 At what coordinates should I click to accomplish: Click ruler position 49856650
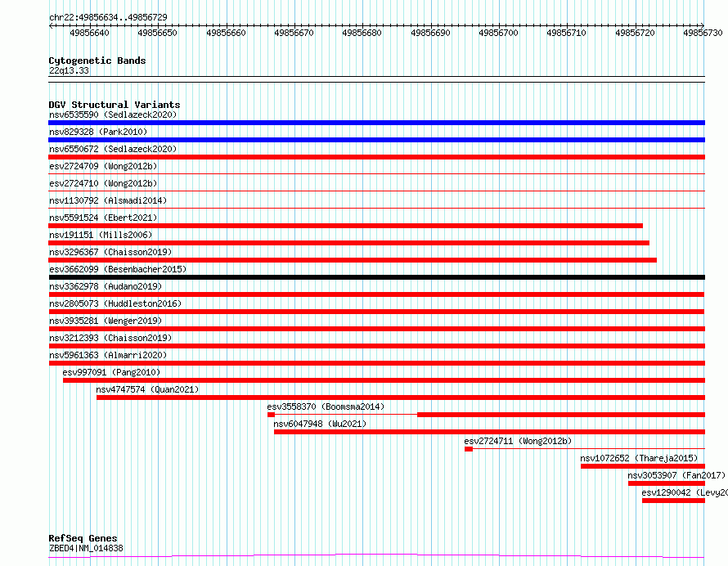pos(157,33)
